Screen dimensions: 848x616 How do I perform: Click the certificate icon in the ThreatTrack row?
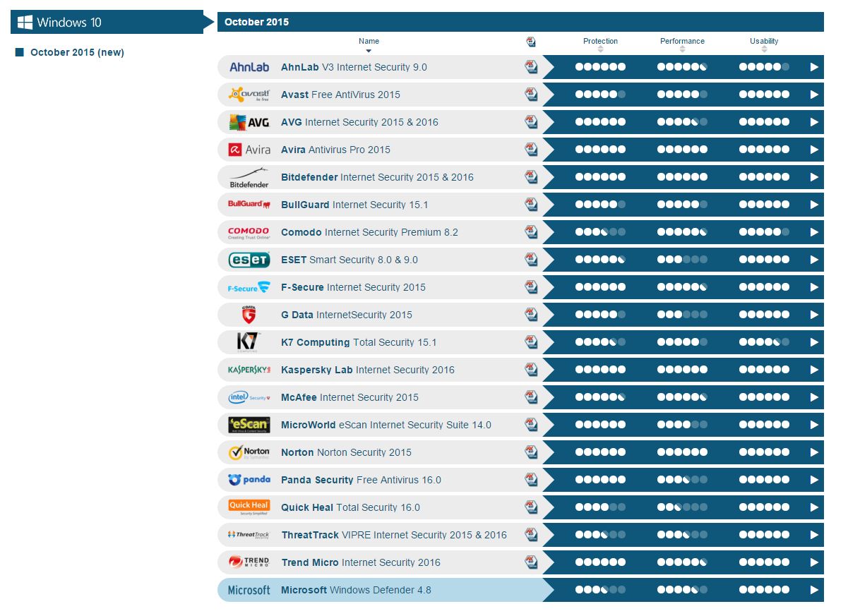(531, 535)
